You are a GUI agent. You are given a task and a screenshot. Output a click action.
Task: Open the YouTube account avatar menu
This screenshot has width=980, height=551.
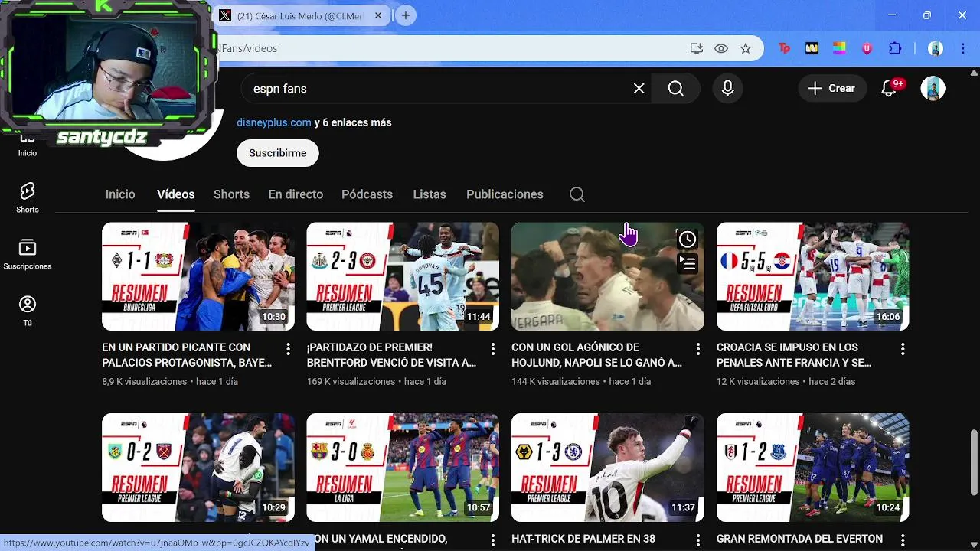point(933,89)
